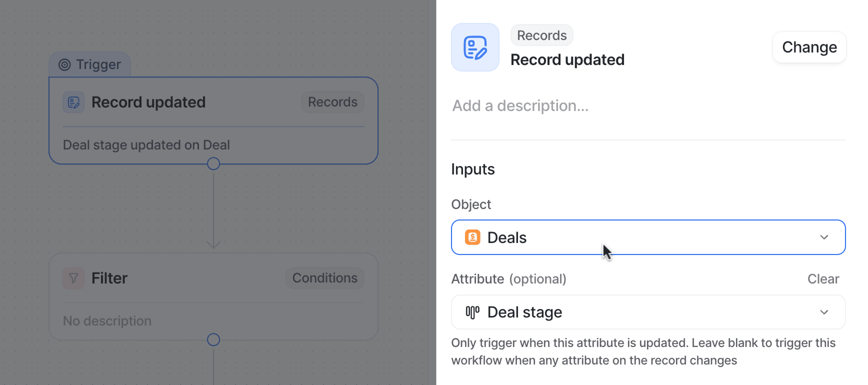
Task: Select the Trigger label tab
Action: (x=90, y=64)
